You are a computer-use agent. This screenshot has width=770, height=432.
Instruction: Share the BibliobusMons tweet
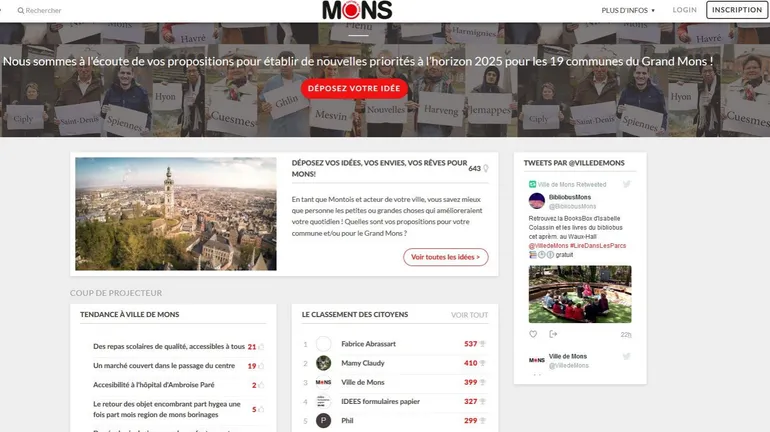point(553,334)
